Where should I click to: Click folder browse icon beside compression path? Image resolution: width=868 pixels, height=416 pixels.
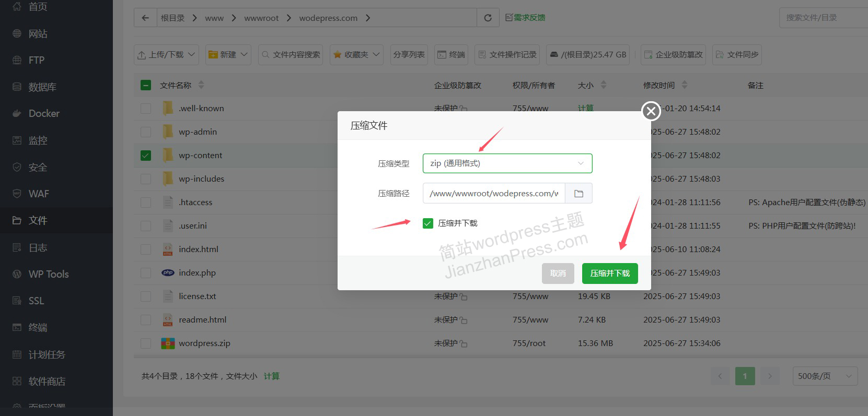[x=578, y=194]
